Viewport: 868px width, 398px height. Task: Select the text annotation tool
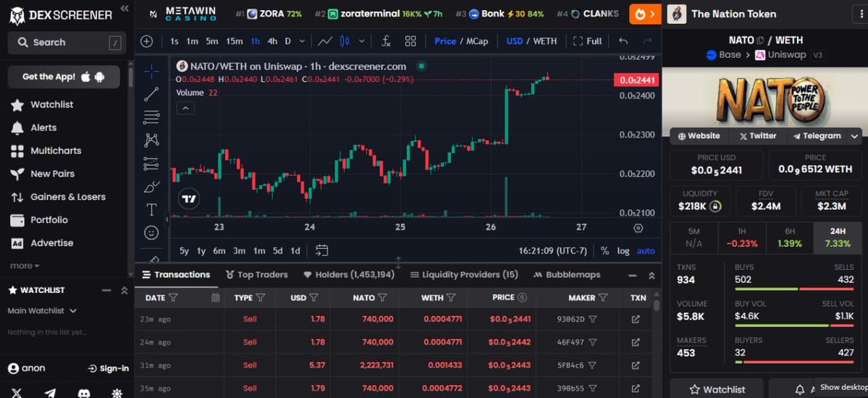click(x=152, y=210)
